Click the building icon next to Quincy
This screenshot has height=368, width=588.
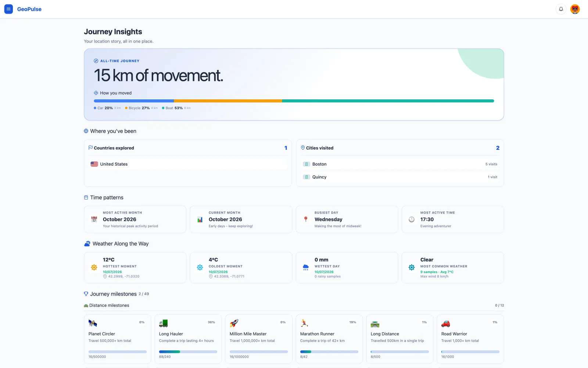point(306,177)
